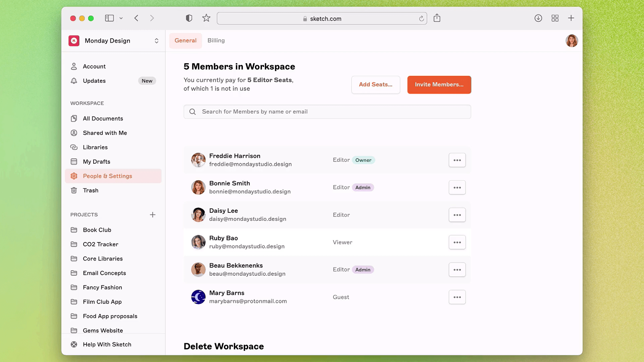Bookmark the page with the star icon
644x362 pixels.
click(206, 18)
